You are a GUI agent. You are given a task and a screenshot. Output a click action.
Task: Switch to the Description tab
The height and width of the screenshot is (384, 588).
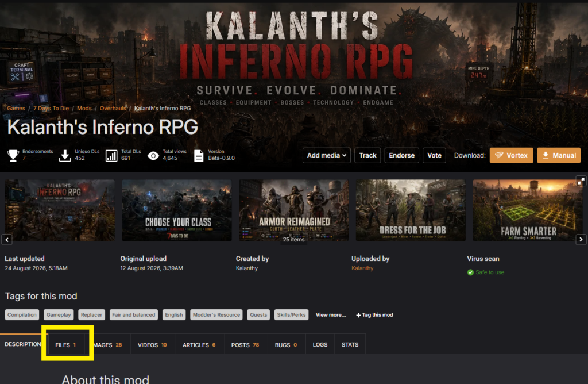click(x=22, y=344)
